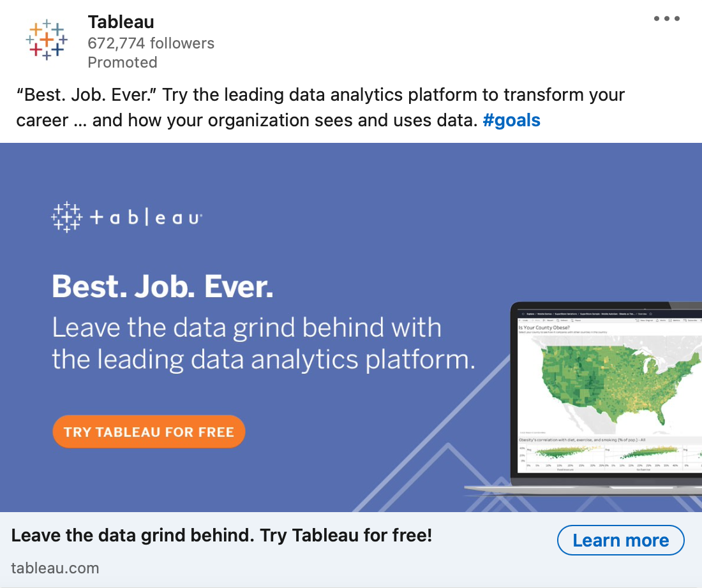Viewport: 702px width, 588px height.
Task: Click the Promoted label
Action: pyautogui.click(x=123, y=62)
